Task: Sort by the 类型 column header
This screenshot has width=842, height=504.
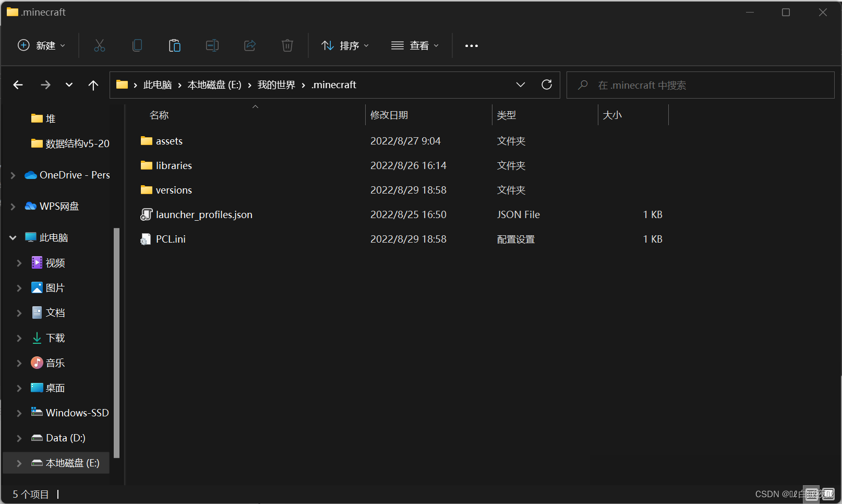Action: pyautogui.click(x=507, y=115)
